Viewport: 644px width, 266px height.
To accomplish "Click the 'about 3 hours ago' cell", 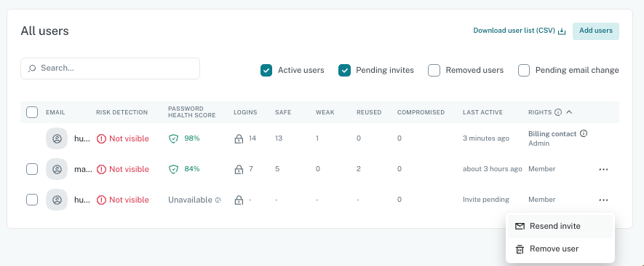I will click(x=493, y=169).
